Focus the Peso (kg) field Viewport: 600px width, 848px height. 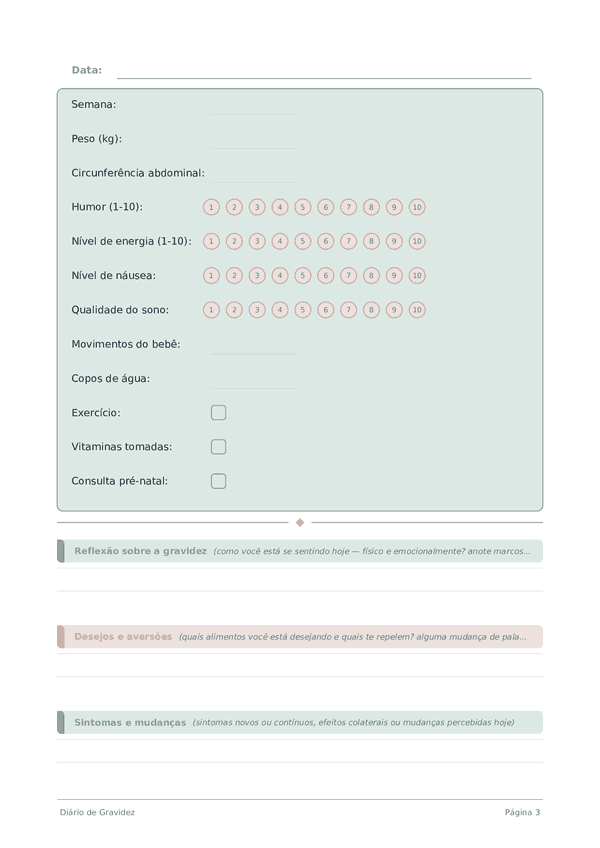(x=253, y=139)
